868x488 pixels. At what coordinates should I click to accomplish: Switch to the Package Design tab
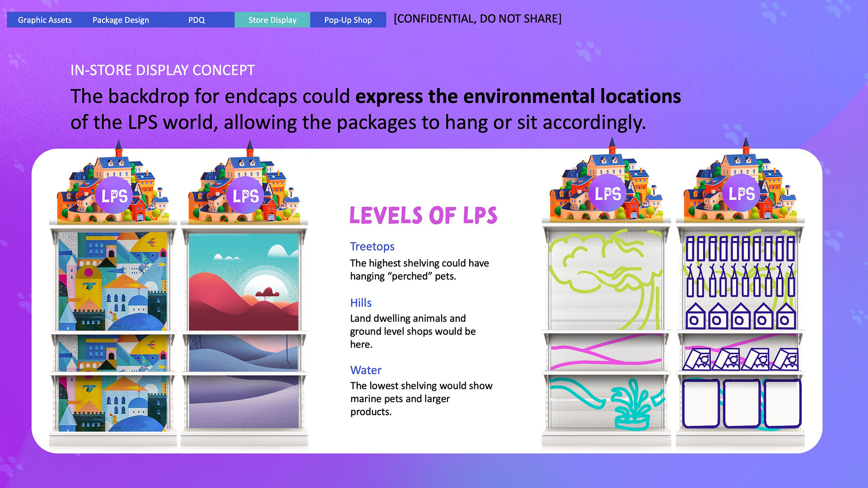(x=121, y=20)
